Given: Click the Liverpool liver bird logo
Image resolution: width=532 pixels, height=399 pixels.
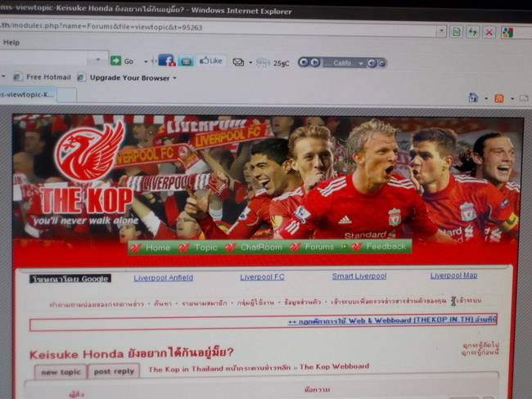Looking at the screenshot, I should 90,153.
